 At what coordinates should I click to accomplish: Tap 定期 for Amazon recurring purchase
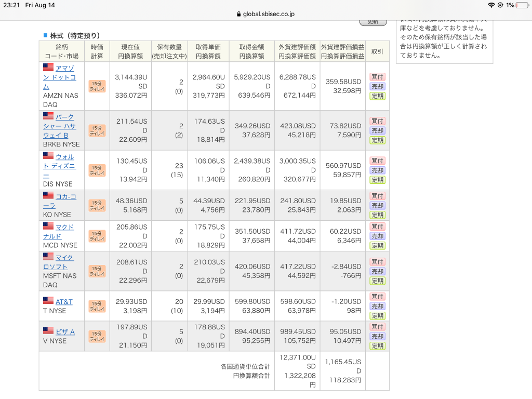tap(377, 96)
